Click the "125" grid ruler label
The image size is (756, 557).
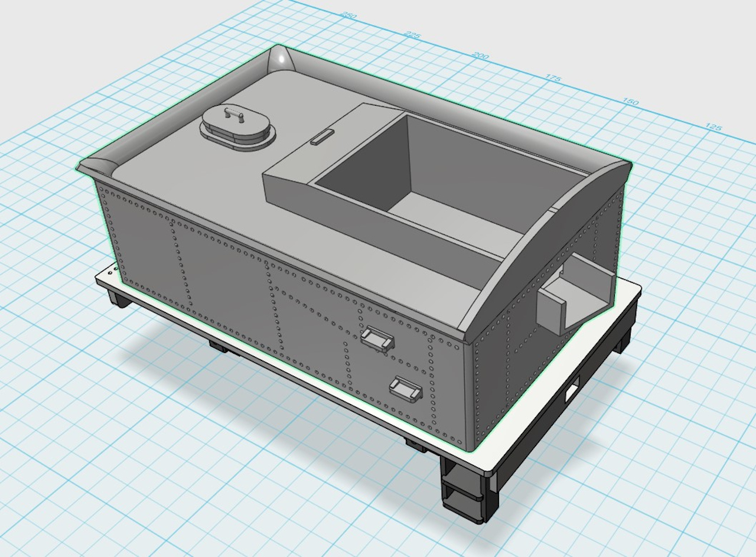click(x=713, y=127)
